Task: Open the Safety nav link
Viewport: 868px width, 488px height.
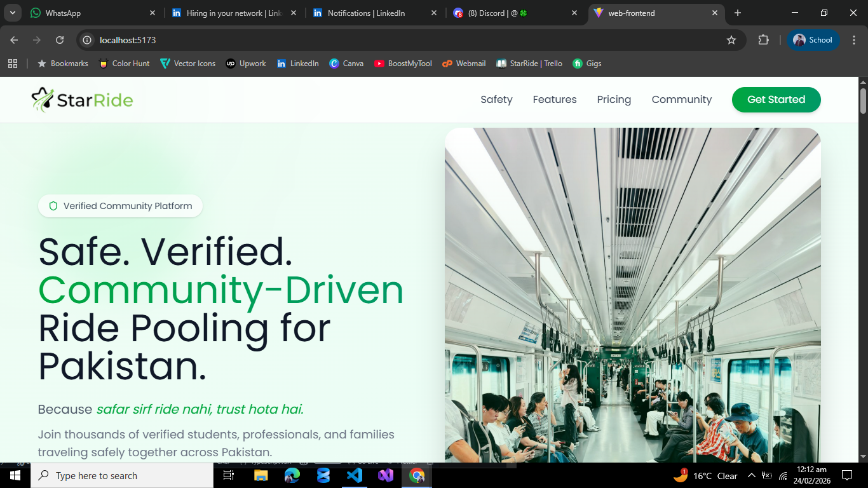Action: 496,100
